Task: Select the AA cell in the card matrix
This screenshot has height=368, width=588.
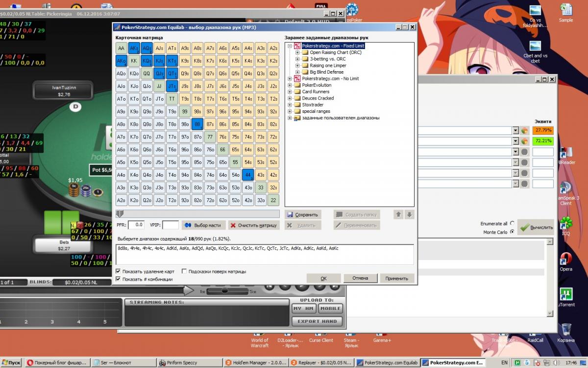Action: 121,48
